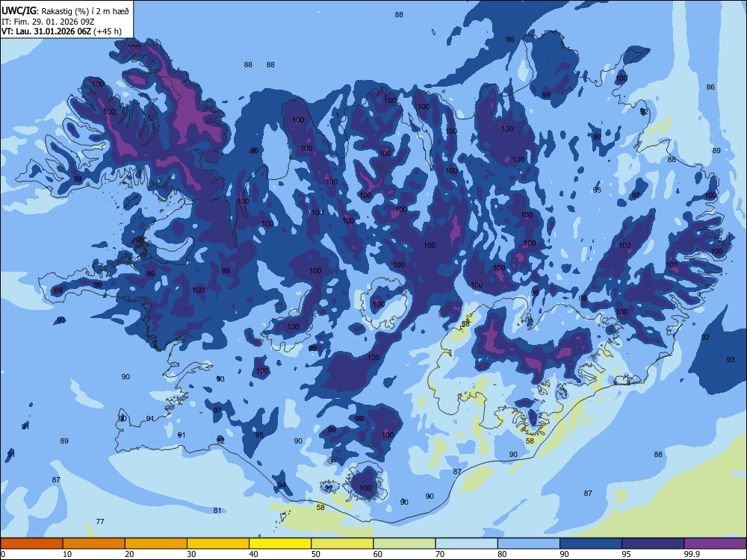Pick the 20–30 amber legend swatch
This screenshot has width=747, height=560.
click(156, 544)
